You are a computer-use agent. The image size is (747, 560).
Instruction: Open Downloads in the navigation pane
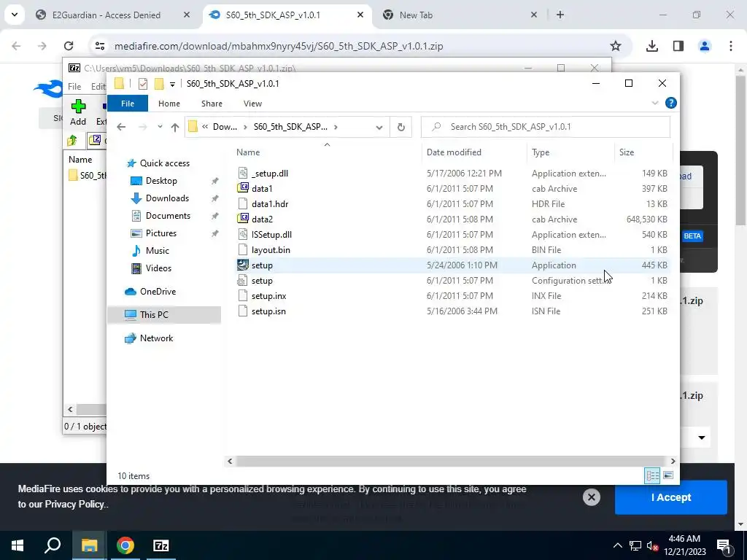click(x=167, y=198)
